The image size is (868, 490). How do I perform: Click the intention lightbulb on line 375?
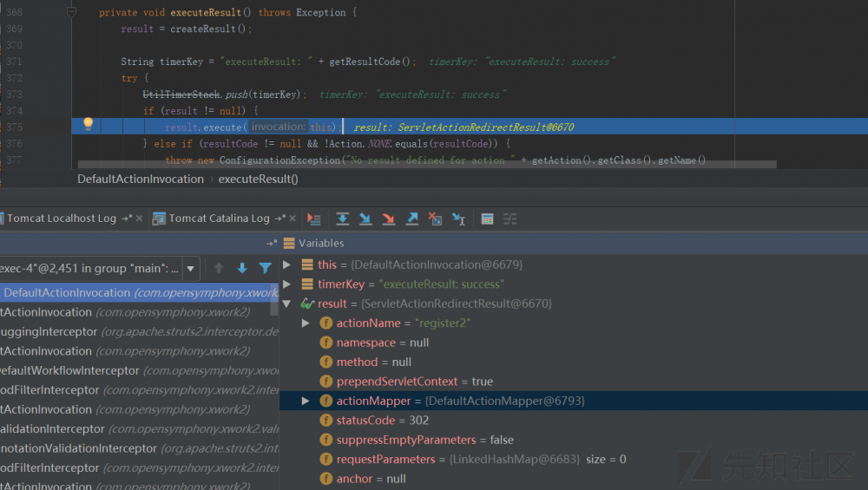[x=88, y=124]
